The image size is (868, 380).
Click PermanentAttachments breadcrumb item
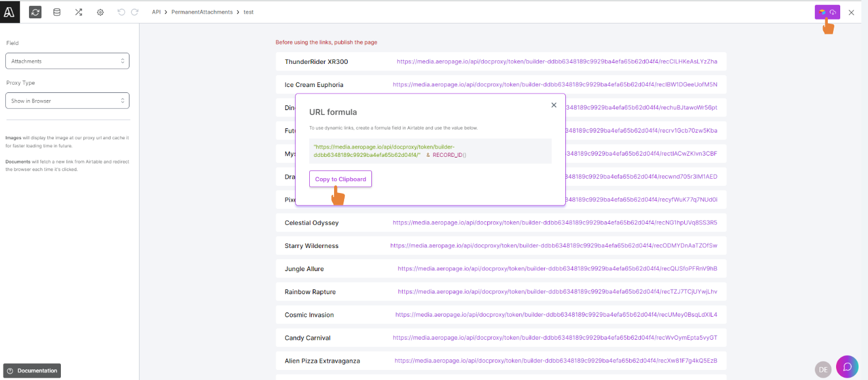coord(202,12)
